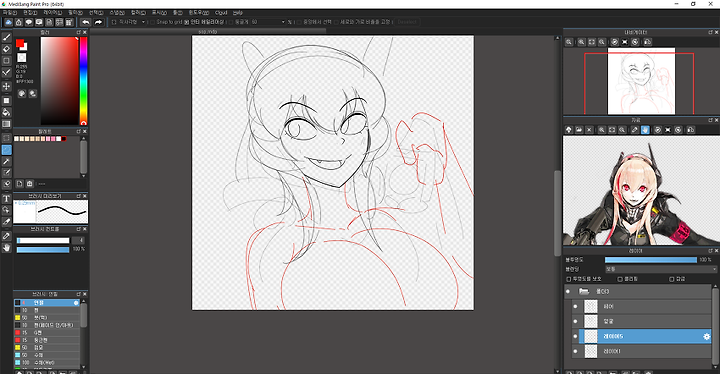The height and width of the screenshot is (374, 720).
Task: Hide the highlighted blue layer via visibility dot
Action: click(575, 336)
